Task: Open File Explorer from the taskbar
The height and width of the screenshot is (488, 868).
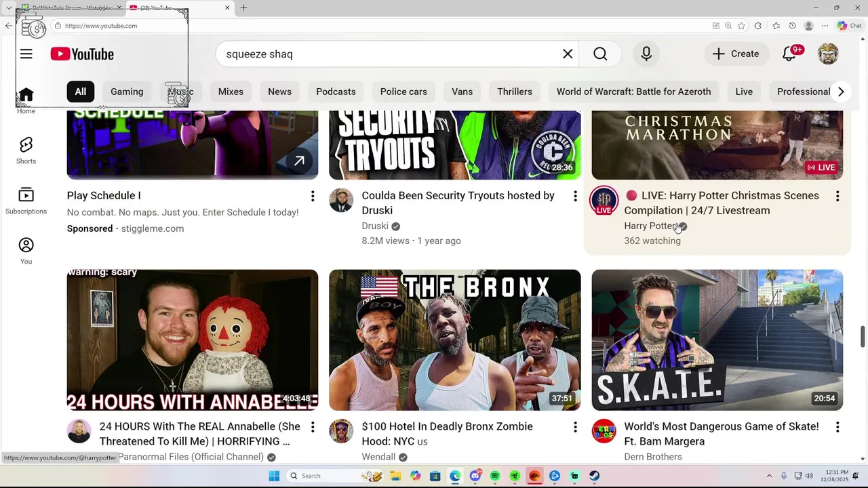Action: click(395, 476)
